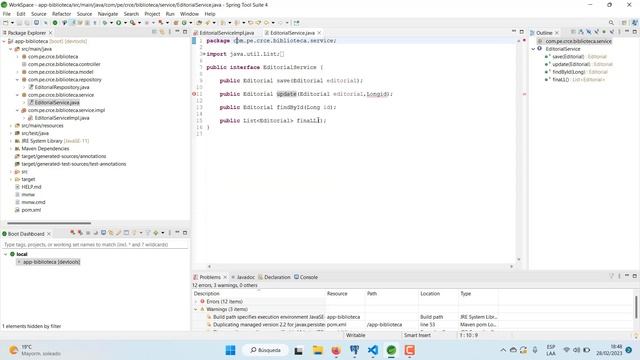Click the Debug bug icon in main toolbar
The height and width of the screenshot is (360, 640).
[x=104, y=23]
